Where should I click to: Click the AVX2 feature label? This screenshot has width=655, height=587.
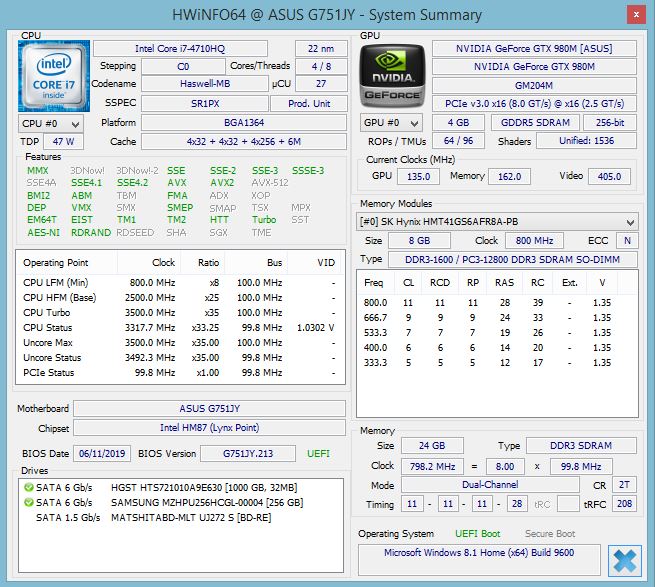[222, 183]
